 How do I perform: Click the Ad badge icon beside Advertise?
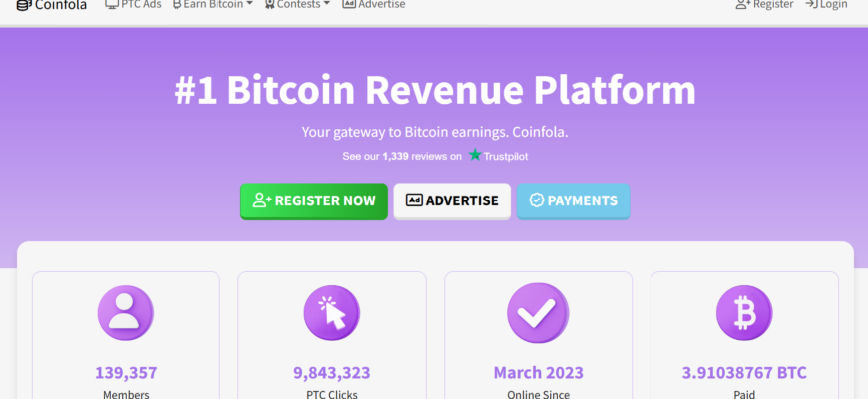tap(349, 4)
